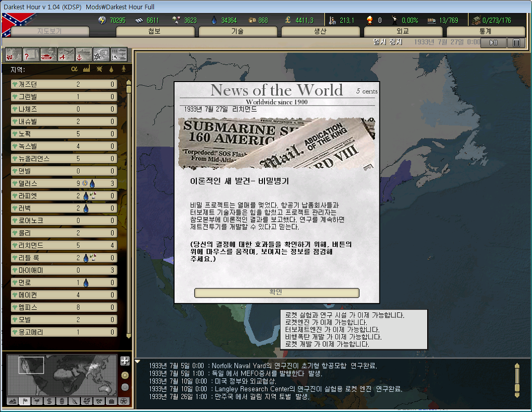Image resolution: width=532 pixels, height=412 pixels.
Task: Open the unit selection hotkey icon
Action: coord(119,55)
